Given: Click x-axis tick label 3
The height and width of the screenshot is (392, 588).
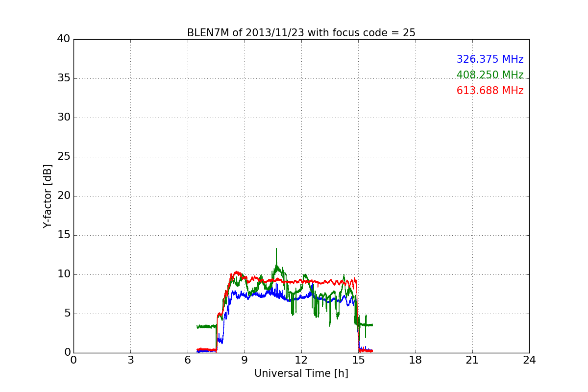Looking at the screenshot, I should pyautogui.click(x=130, y=360).
